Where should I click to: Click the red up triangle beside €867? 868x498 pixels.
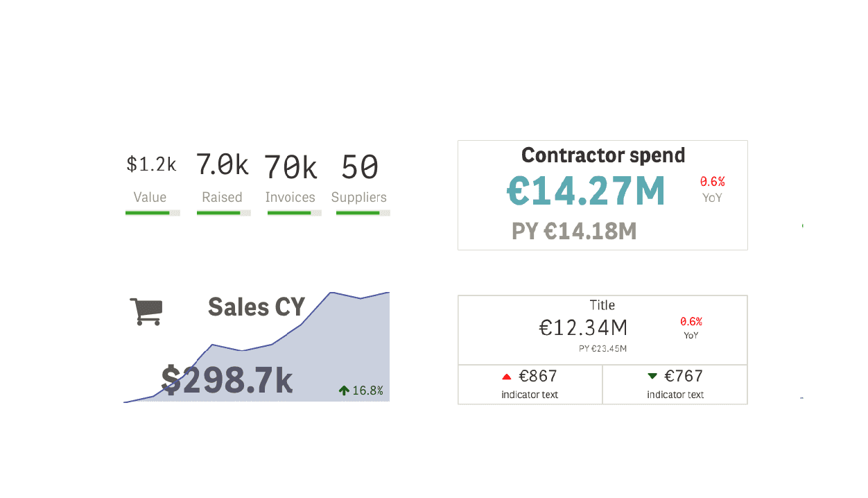pos(507,377)
